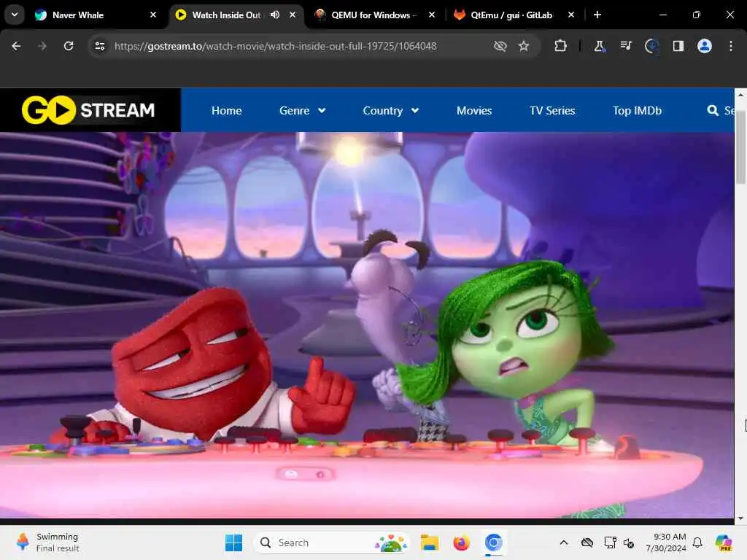Switch to the Watch Inside Out tab
The image size is (747, 560).
pyautogui.click(x=226, y=15)
